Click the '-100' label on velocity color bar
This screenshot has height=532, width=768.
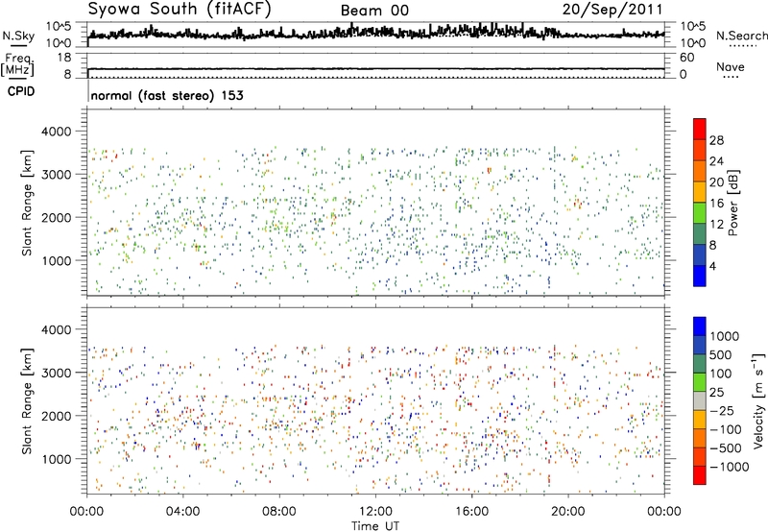click(x=726, y=429)
